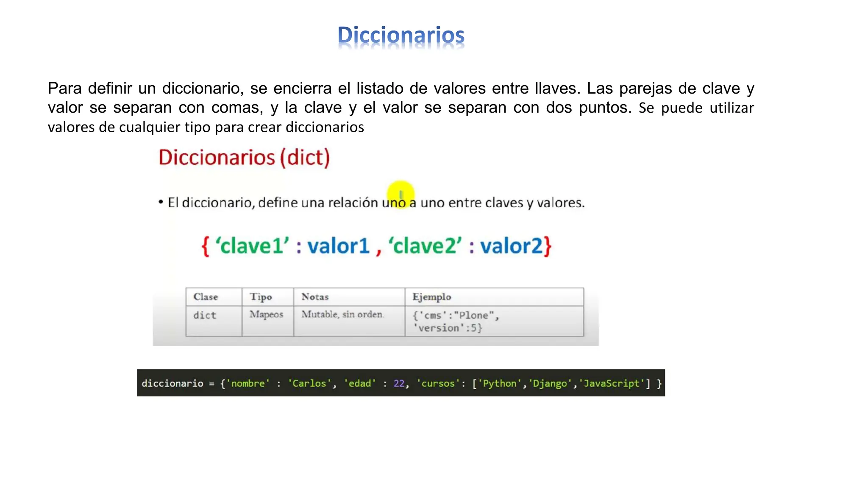Viewport: 868px width, 488px height.
Task: Click 'JavaScript' in the code list
Action: pyautogui.click(x=611, y=383)
